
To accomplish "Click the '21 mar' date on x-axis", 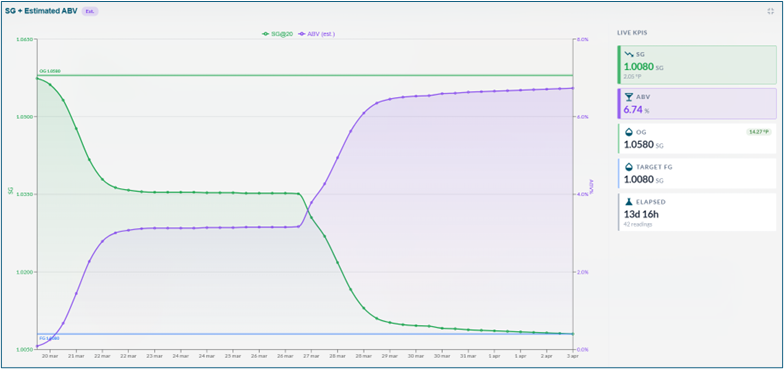I will (76, 356).
